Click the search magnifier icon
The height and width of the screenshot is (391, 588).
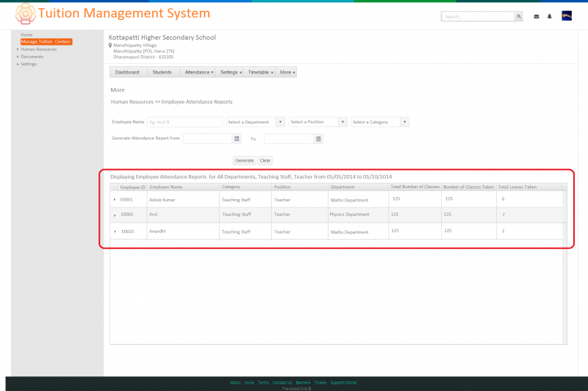point(519,16)
